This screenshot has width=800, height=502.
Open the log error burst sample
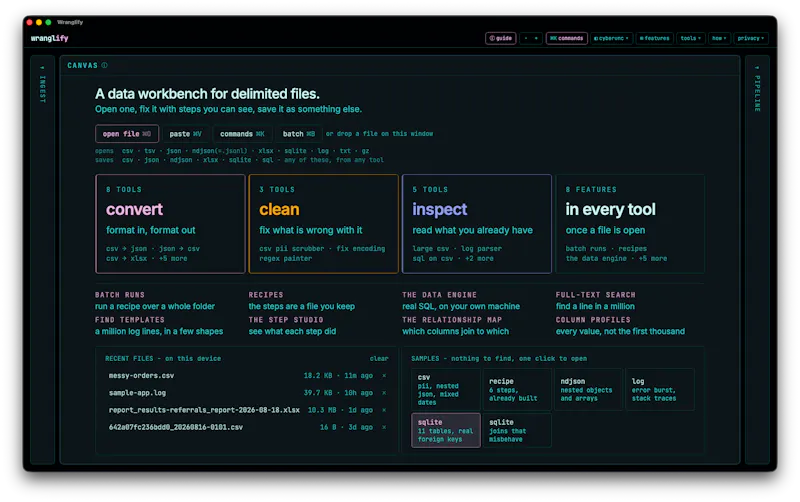[x=660, y=390]
